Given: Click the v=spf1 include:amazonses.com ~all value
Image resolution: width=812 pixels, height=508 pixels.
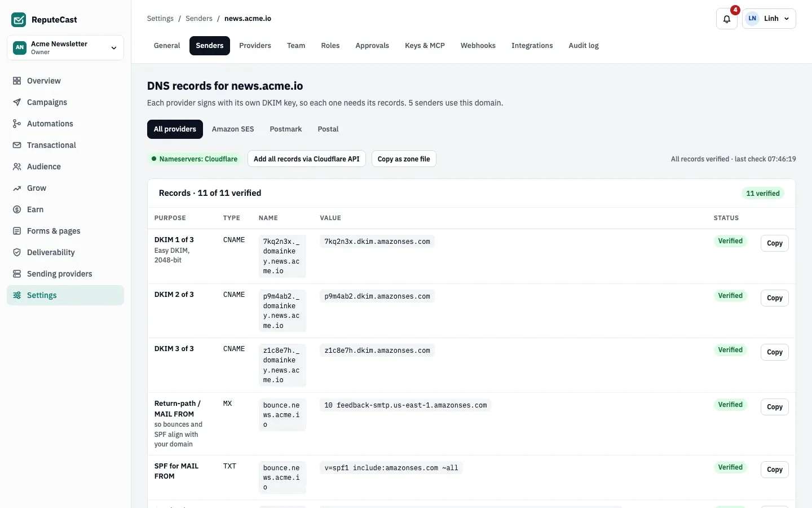Looking at the screenshot, I should click(x=391, y=468).
